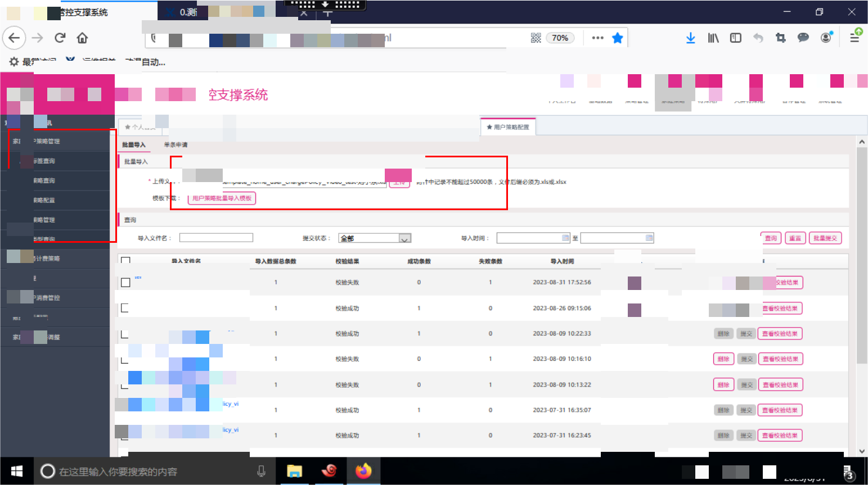Tick the select-all checkbox in table header

click(x=125, y=261)
